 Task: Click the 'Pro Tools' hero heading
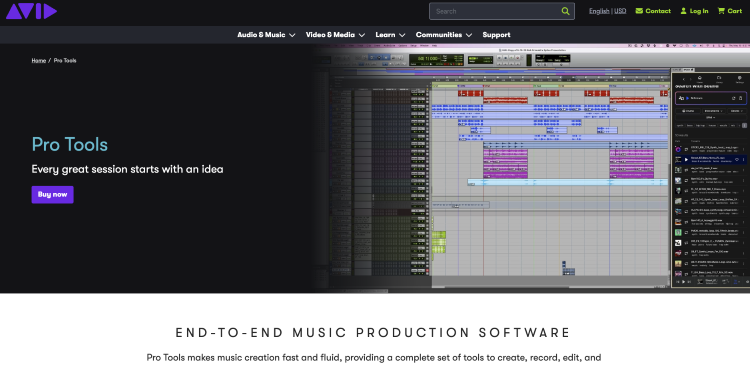70,144
